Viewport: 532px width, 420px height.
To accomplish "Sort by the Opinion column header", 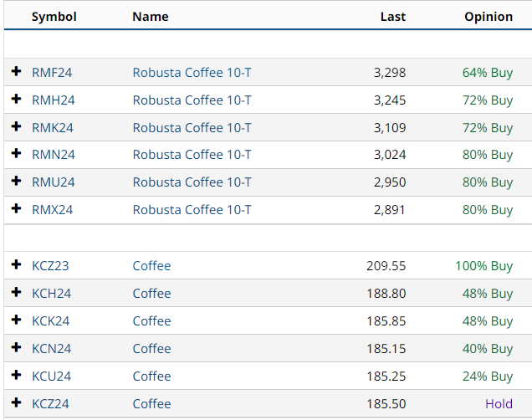I will [489, 17].
